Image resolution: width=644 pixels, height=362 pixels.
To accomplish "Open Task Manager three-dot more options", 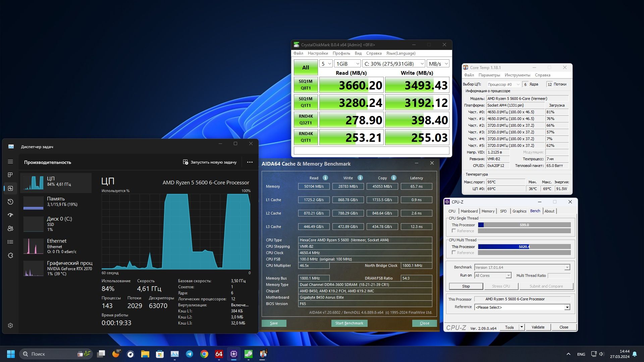I will click(250, 162).
